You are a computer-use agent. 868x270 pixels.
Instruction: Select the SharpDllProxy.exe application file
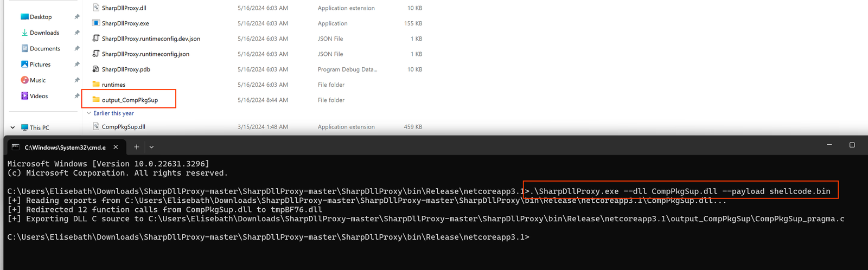(125, 23)
